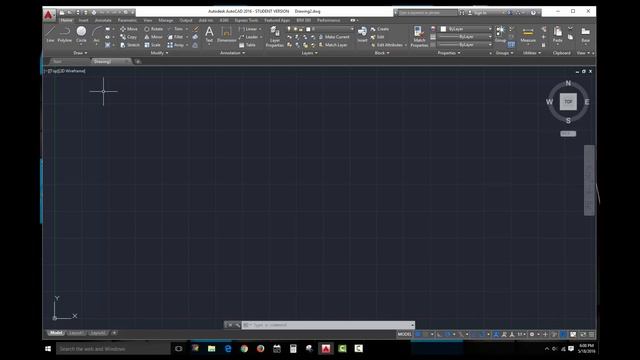Click Create block button
Viewport: 640px width, 360px height.
pos(380,29)
